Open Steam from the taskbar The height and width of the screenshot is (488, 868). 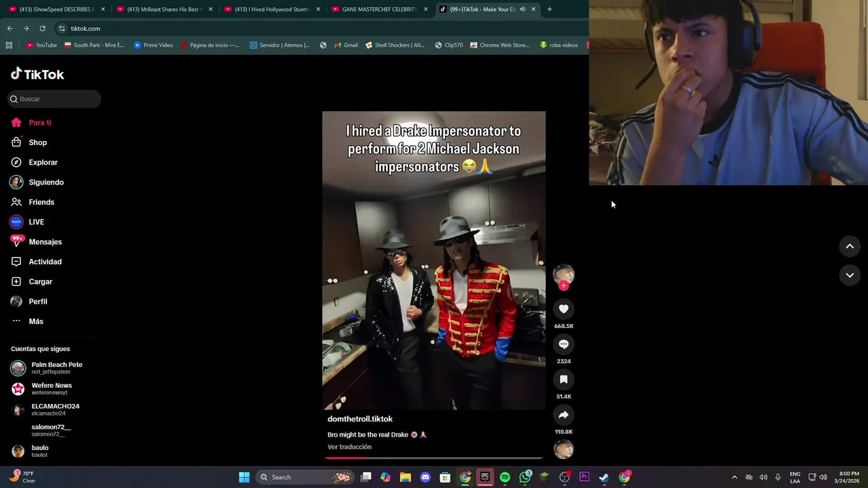[604, 477]
